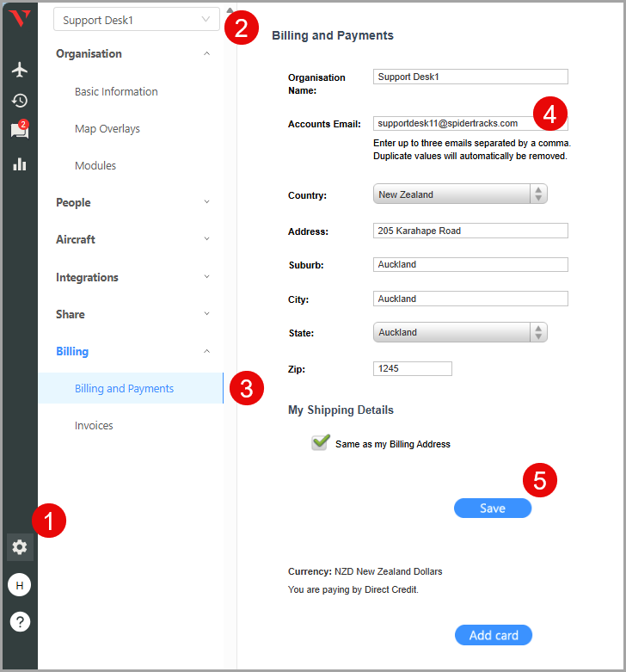Open the flight history clock icon
Screen dimensions: 626x672
[20, 101]
